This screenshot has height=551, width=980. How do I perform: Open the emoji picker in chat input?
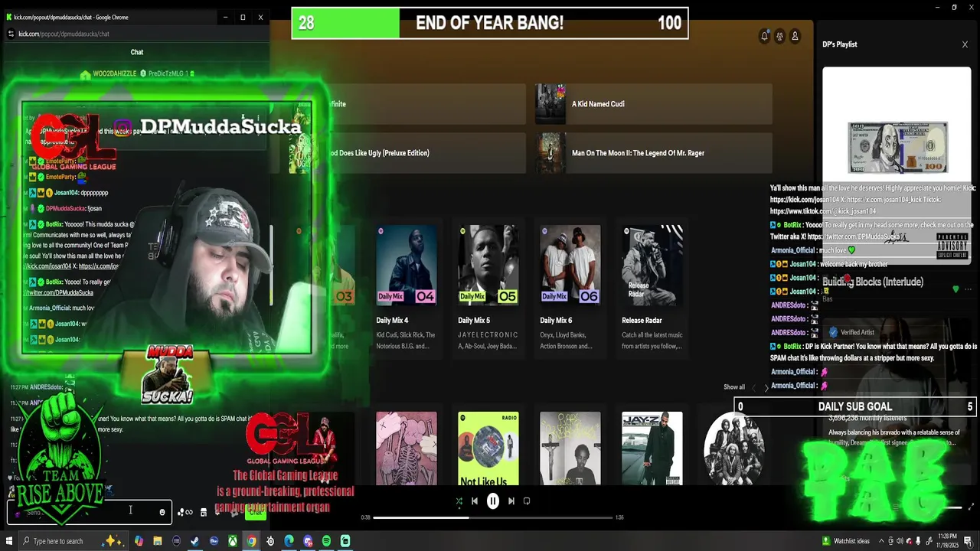[162, 512]
